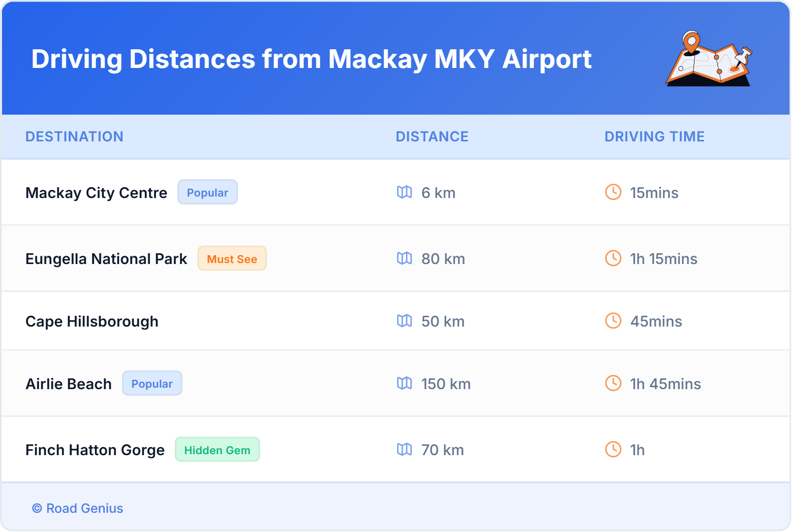
Task: Click the map icon next to 50 km
Action: 405,321
